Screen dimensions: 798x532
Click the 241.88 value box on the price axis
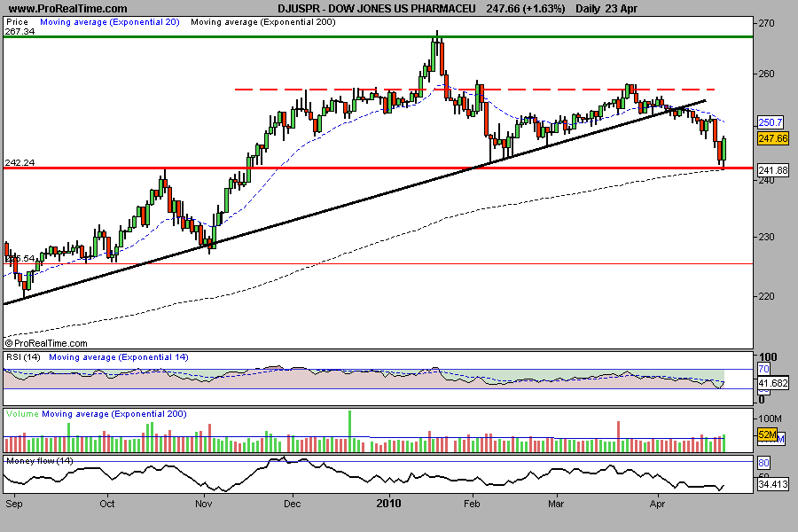click(773, 170)
